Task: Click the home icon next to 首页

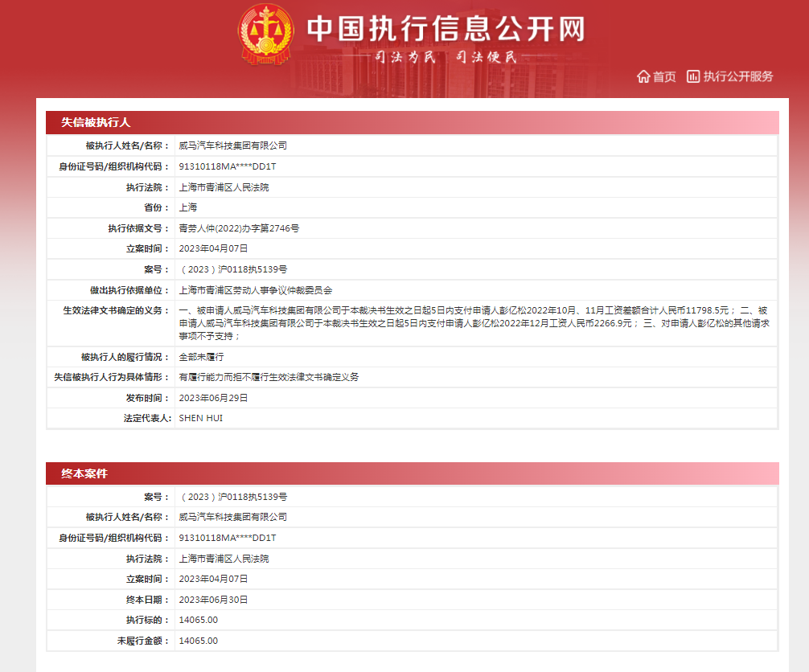Action: click(x=643, y=76)
